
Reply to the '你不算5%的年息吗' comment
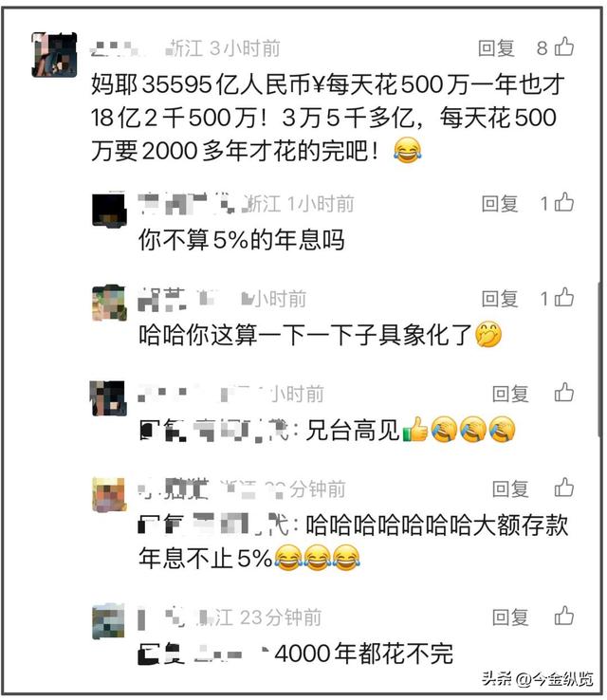click(x=500, y=204)
